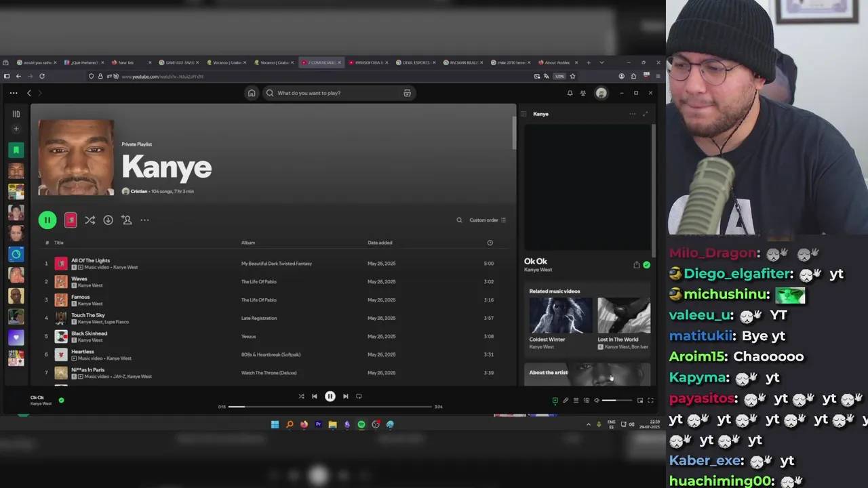
Task: Open the Browse icon in the search bar
Action: pos(407,93)
